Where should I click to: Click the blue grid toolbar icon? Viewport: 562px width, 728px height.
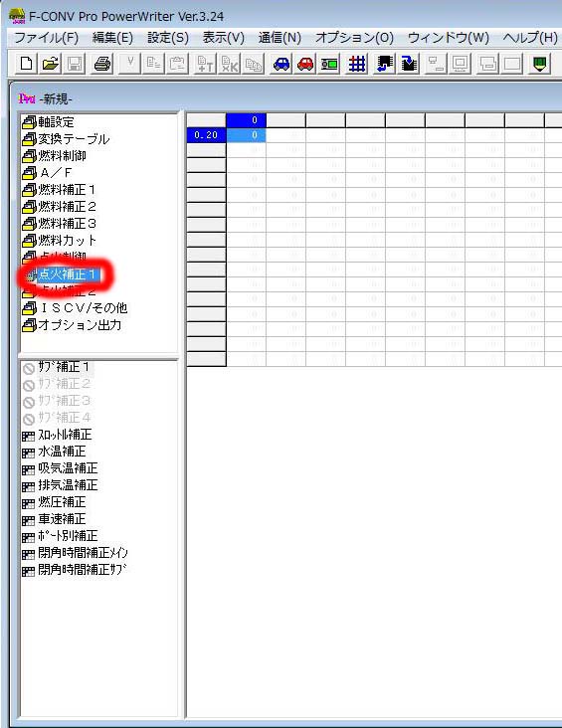(357, 64)
